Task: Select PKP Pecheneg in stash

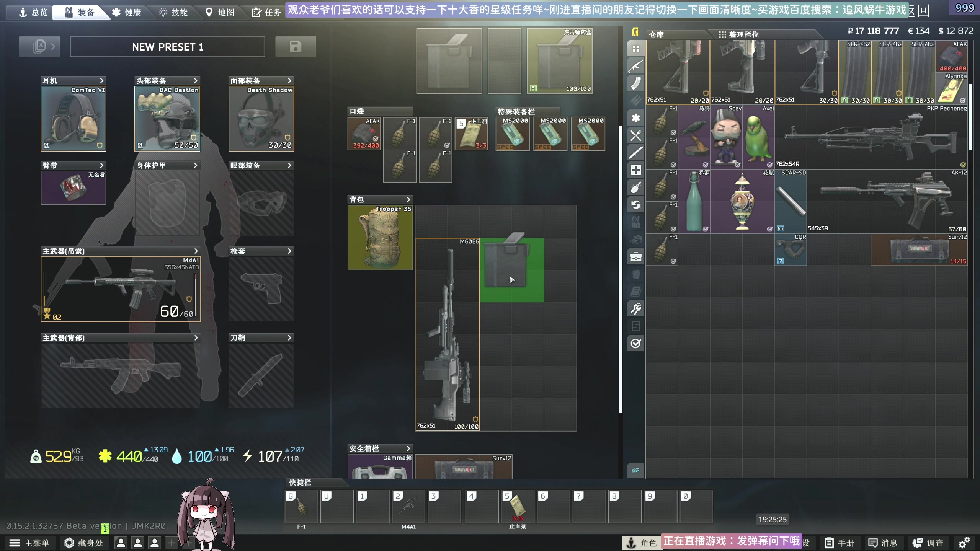Action: [x=871, y=137]
